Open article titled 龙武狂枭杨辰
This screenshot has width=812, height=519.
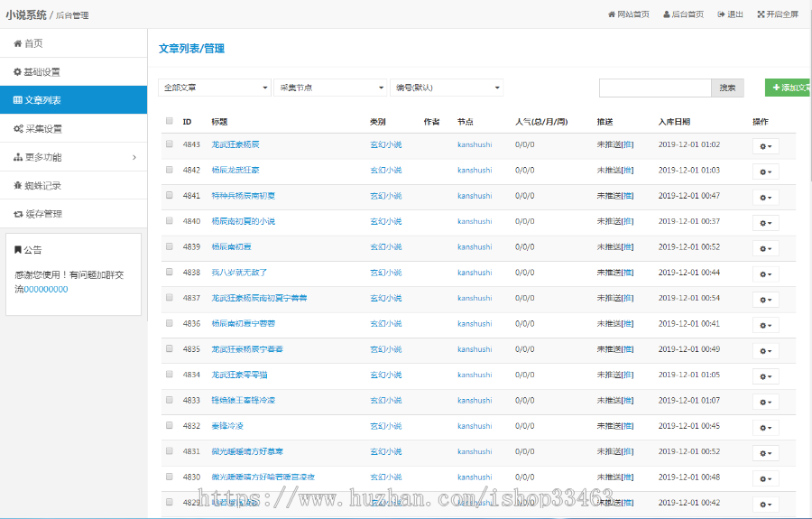click(x=235, y=144)
